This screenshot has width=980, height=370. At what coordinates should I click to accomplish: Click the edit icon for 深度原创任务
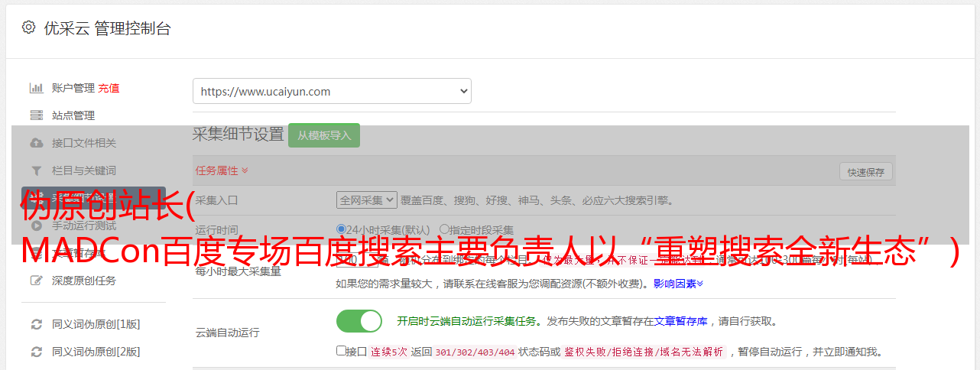[36, 281]
